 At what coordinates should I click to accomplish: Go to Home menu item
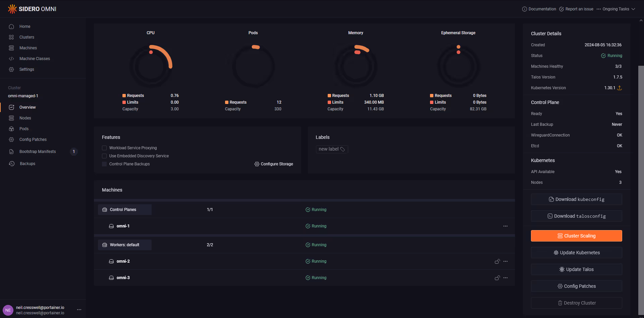tap(25, 26)
